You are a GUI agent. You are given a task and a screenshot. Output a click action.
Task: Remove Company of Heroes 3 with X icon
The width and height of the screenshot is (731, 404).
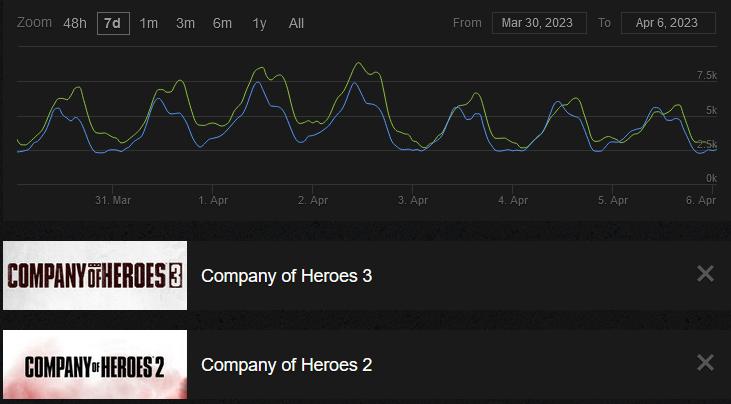pyautogui.click(x=705, y=274)
